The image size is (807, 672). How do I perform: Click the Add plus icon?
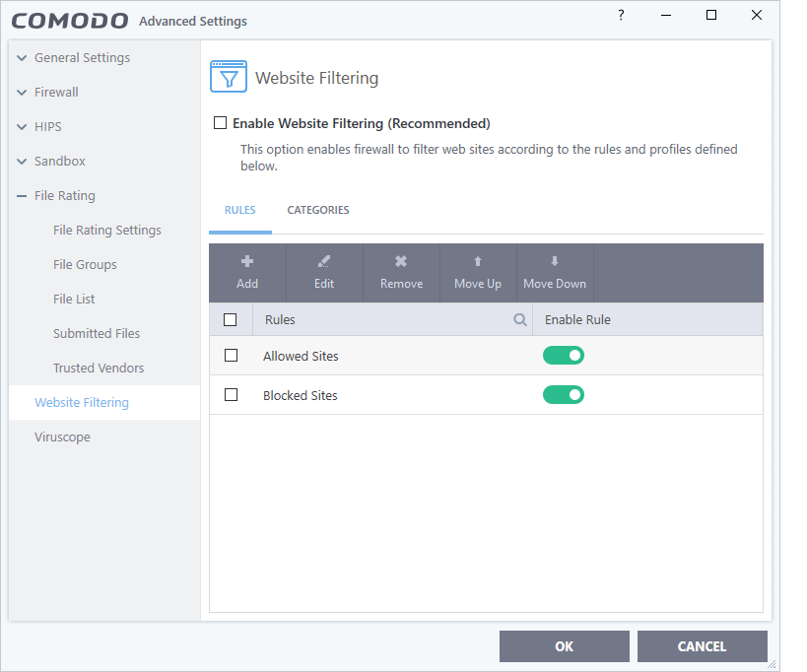click(247, 262)
